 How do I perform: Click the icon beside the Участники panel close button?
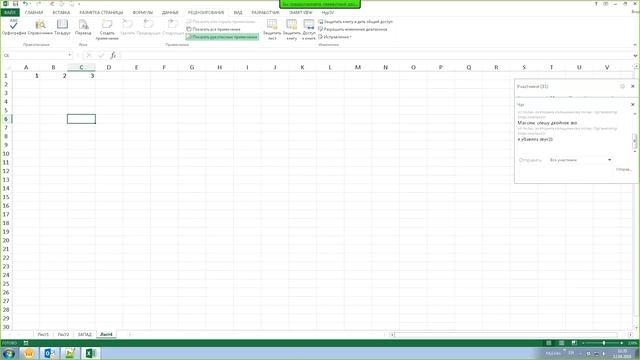pyautogui.click(x=622, y=86)
